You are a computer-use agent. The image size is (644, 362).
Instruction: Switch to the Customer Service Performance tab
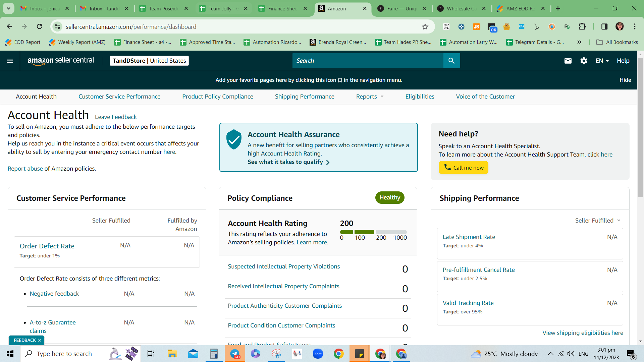coord(119,97)
